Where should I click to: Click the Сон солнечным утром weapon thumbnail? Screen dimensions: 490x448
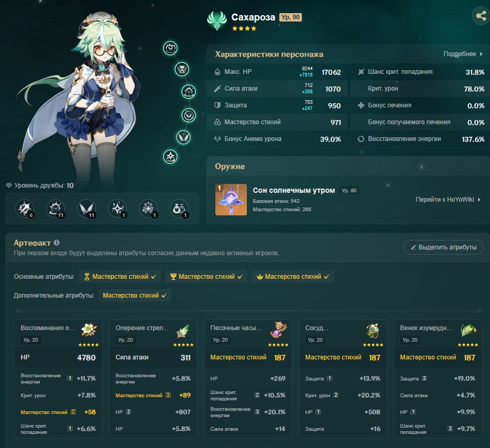[231, 200]
